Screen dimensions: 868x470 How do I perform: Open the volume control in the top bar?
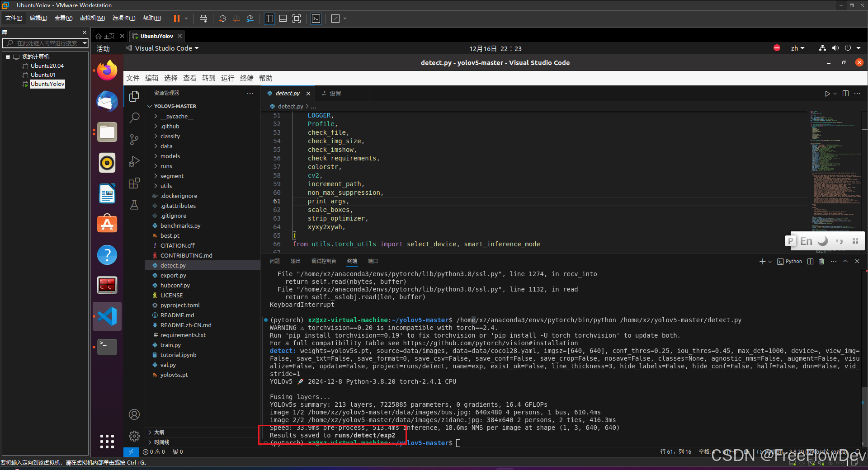click(835, 48)
